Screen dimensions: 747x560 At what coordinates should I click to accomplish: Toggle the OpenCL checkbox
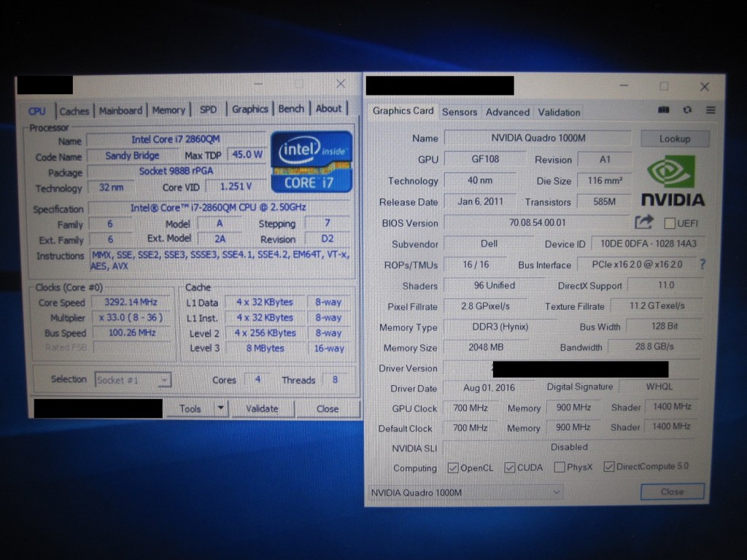click(x=452, y=468)
